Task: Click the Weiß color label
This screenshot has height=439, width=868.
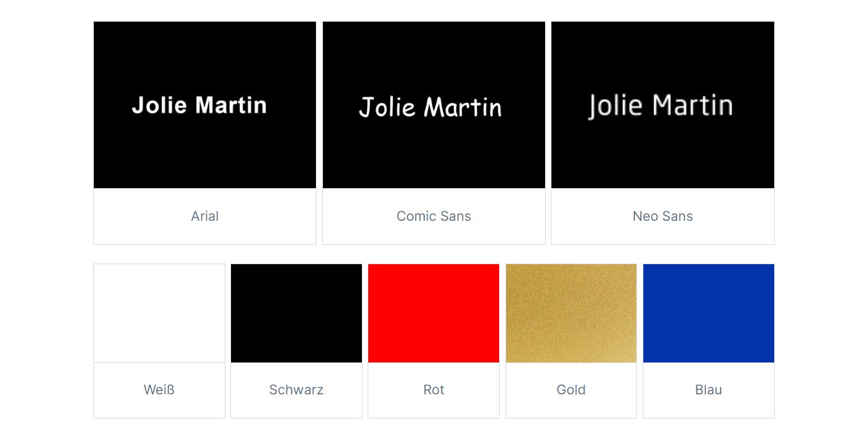Action: tap(159, 390)
